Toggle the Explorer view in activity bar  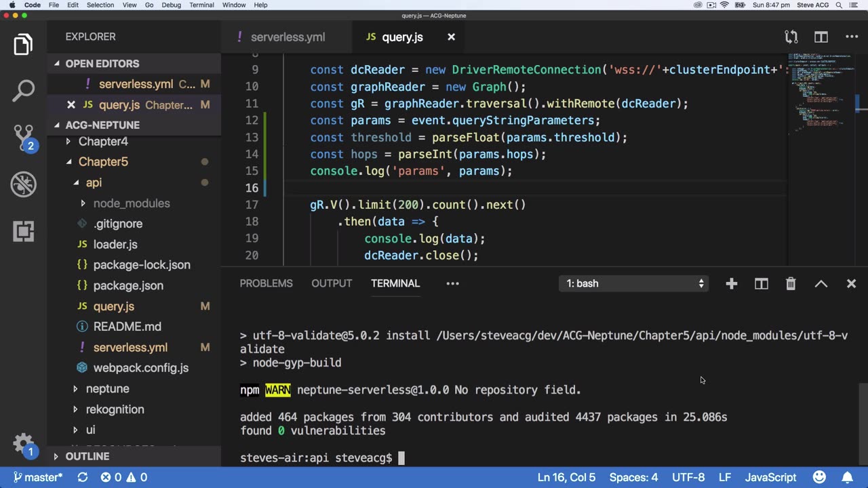24,45
